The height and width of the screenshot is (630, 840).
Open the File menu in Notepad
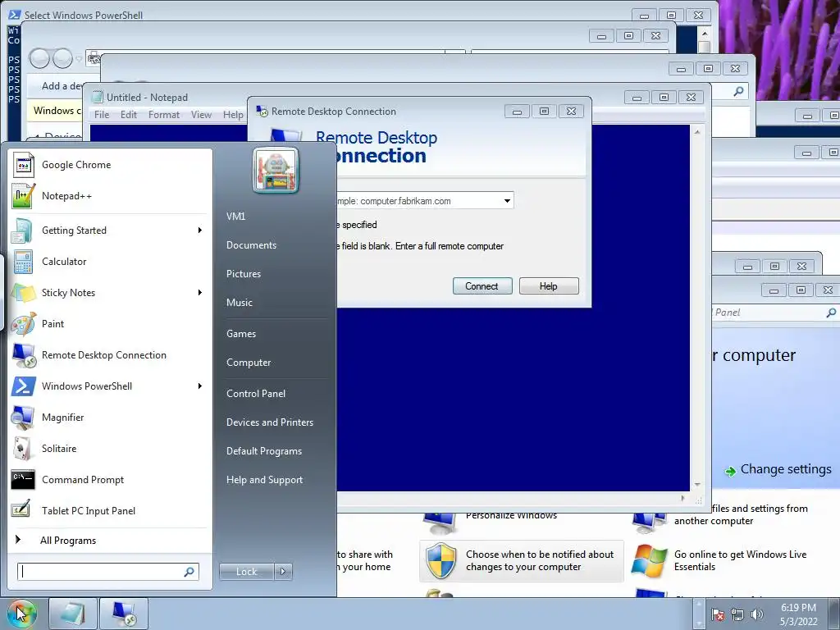102,115
